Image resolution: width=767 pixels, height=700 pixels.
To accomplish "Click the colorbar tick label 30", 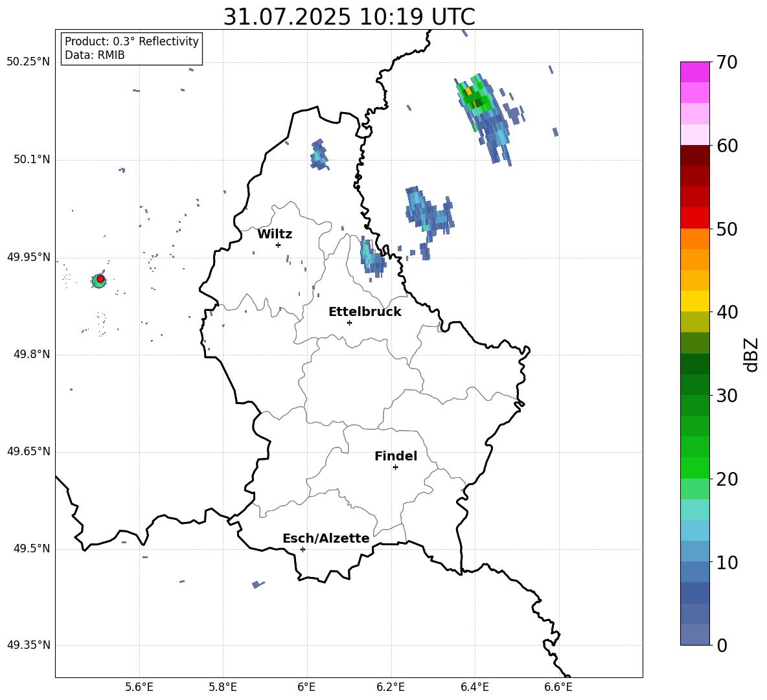I will point(727,396).
